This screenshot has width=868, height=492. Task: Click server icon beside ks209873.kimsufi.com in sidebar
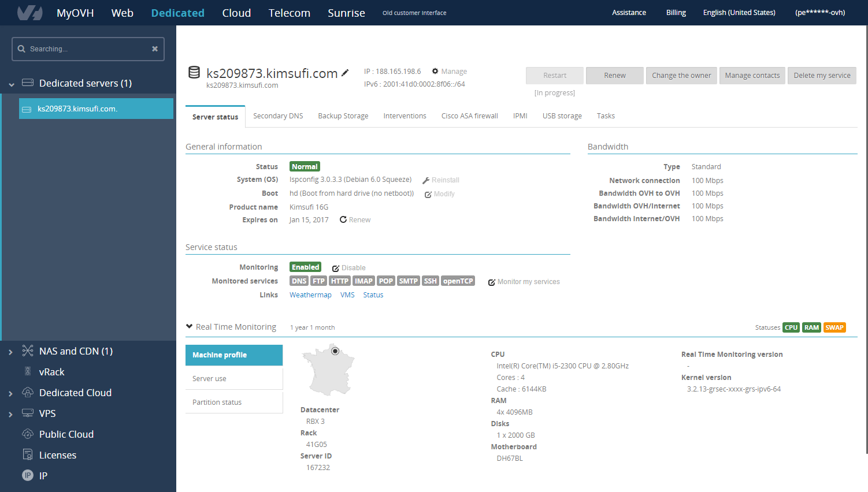click(27, 109)
